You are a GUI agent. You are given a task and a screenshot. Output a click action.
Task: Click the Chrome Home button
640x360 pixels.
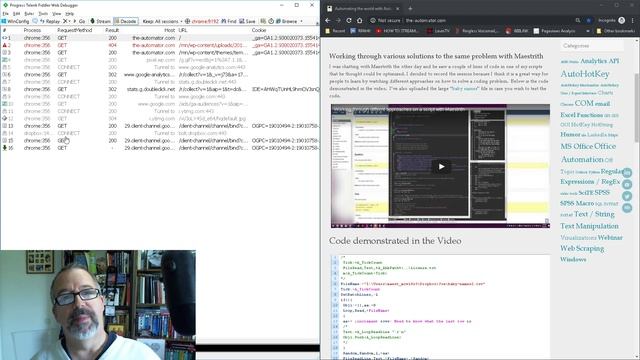(x=360, y=20)
